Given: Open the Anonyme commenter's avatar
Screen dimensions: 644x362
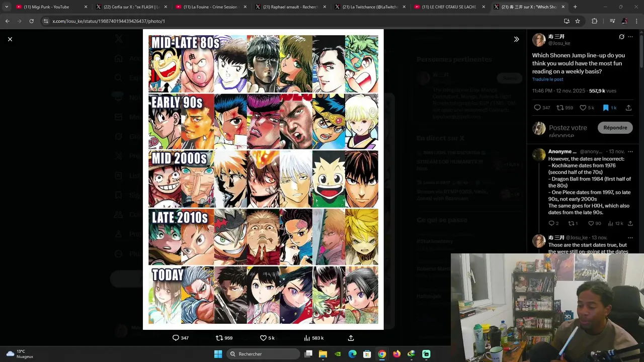Looking at the screenshot, I should coord(539,154).
